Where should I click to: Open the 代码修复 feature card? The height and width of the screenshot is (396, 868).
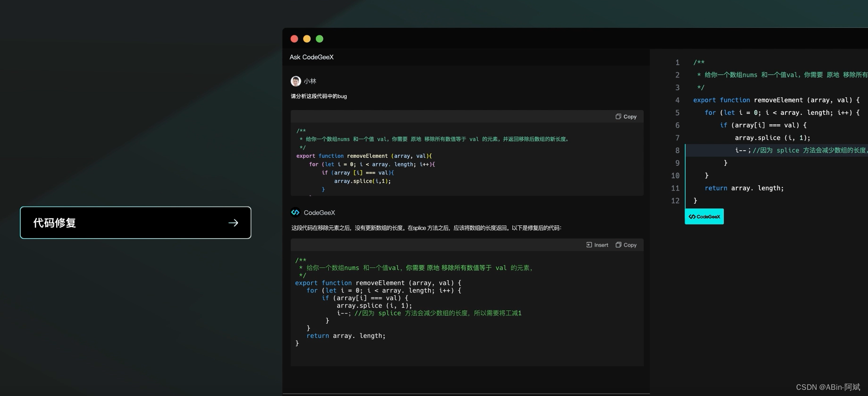(x=136, y=223)
